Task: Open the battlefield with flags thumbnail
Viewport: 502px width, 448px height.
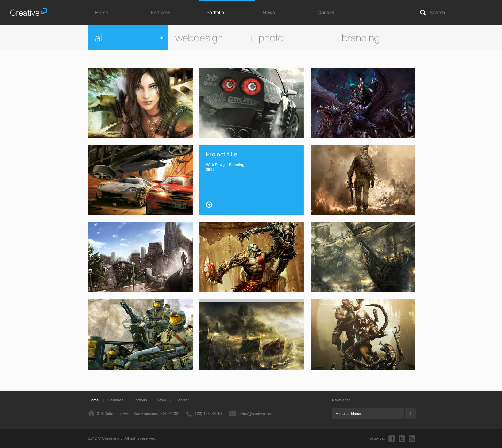Action: [x=252, y=335]
